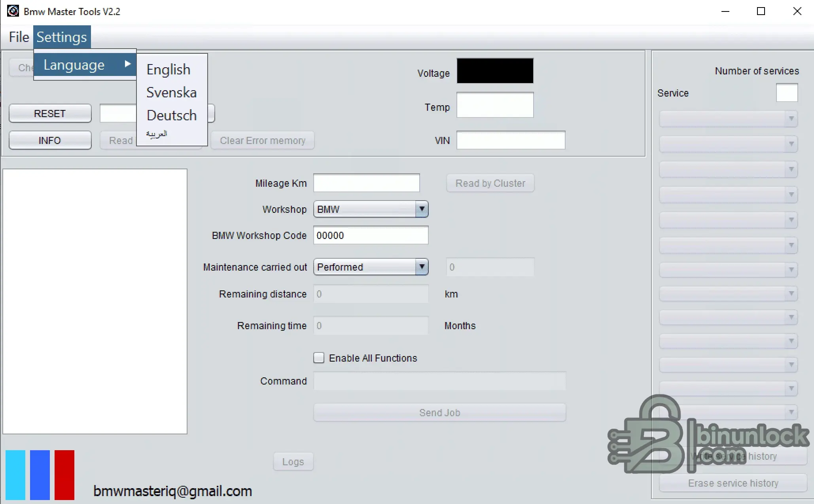Click the 'Months' unit label

pos(460,326)
